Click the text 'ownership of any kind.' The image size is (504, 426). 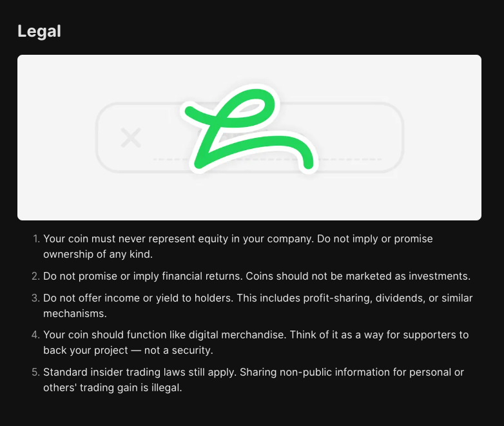point(98,255)
